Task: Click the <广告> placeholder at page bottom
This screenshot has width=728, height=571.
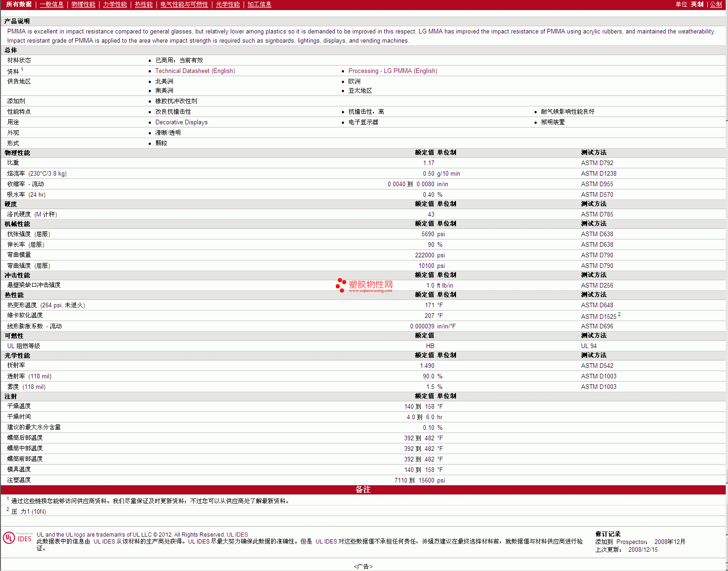Action: [x=363, y=567]
